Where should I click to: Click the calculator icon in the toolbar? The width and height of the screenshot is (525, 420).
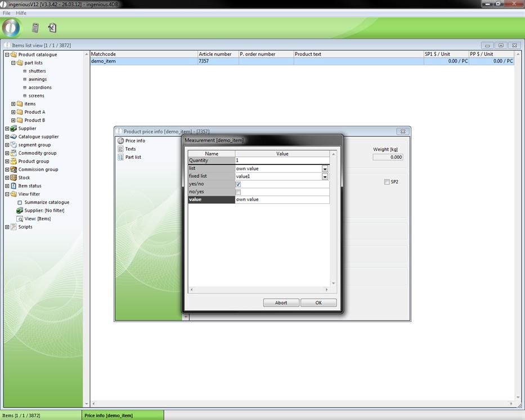(35, 28)
